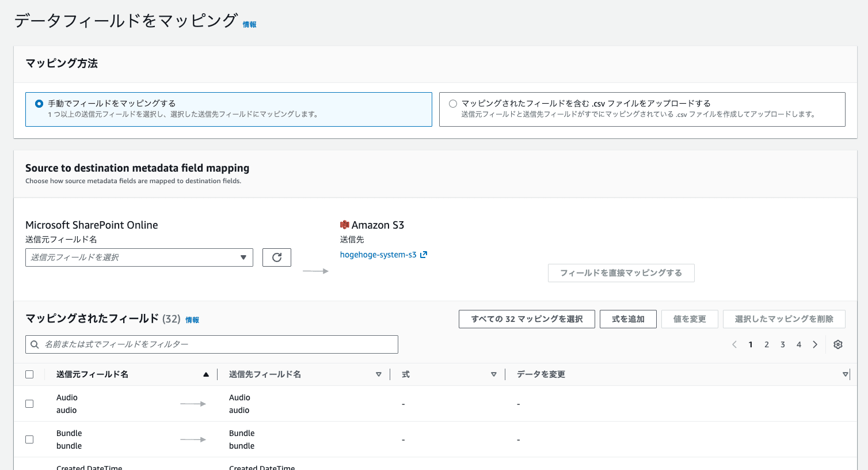The image size is (868, 470).
Task: Click 送信元フィールド名 column header
Action: 92,374
